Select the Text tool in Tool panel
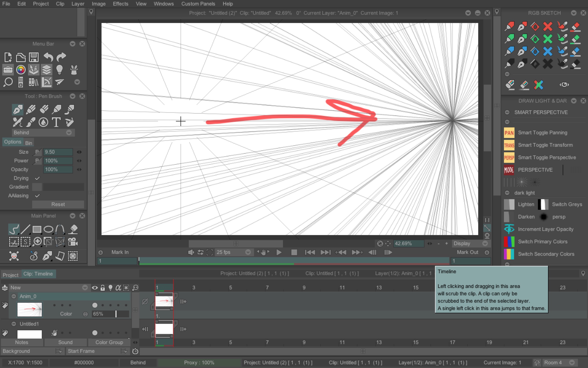The width and height of the screenshot is (588, 368). coord(56,122)
